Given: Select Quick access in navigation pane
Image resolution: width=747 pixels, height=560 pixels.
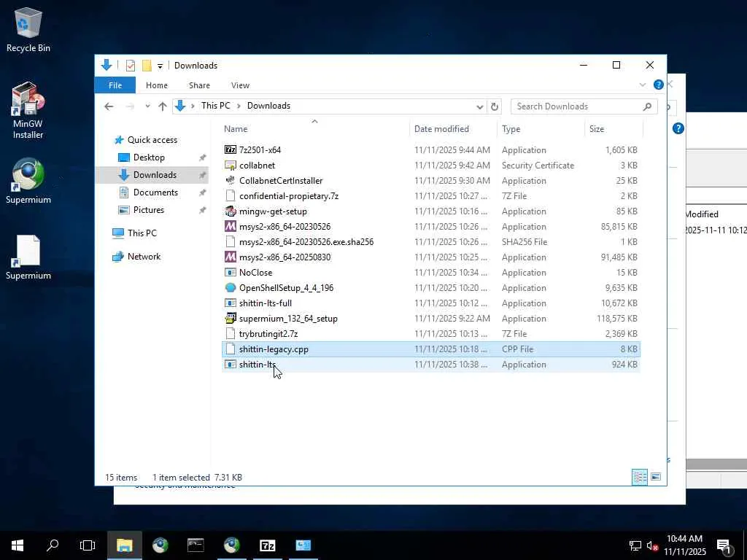Looking at the screenshot, I should [152, 140].
